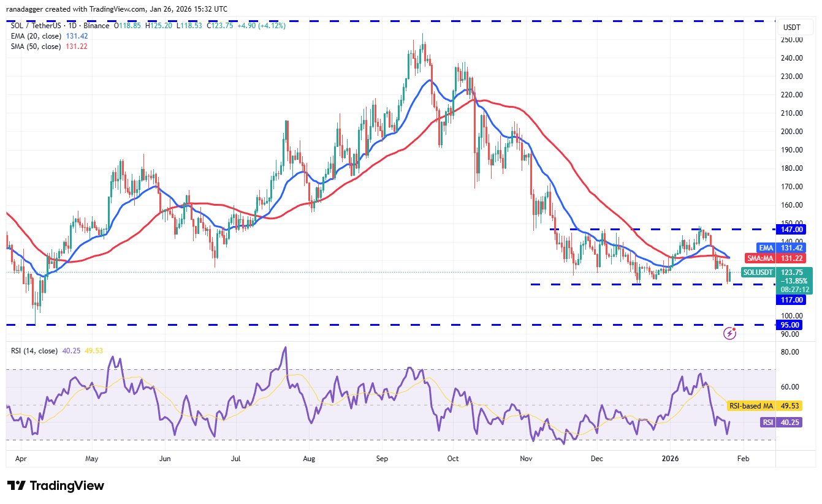The height and width of the screenshot is (504, 822).
Task: Click the purple lightning bolt events icon
Action: tap(729, 333)
